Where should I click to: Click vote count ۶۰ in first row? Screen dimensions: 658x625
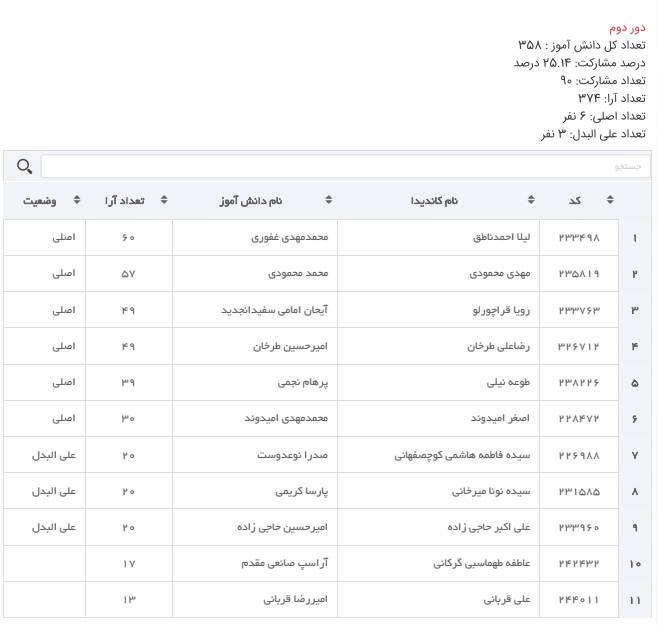(x=128, y=238)
